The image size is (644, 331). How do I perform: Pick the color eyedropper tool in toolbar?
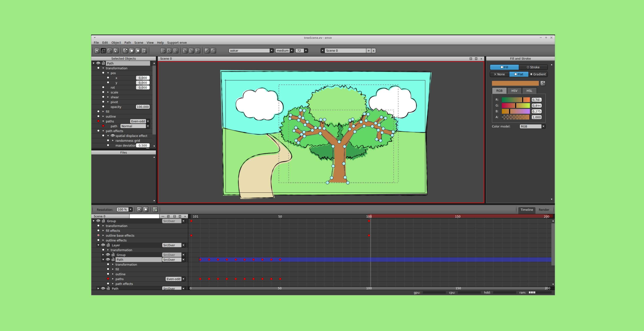pyautogui.click(x=125, y=51)
